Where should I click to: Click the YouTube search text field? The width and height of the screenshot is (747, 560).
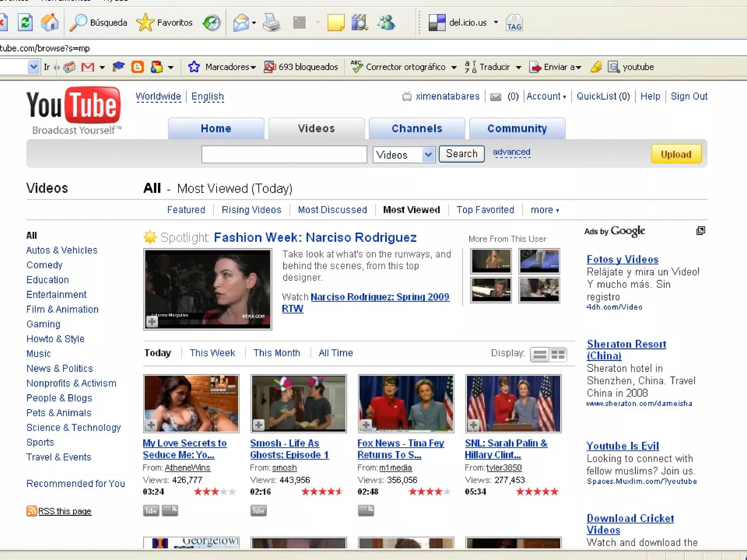click(x=284, y=154)
